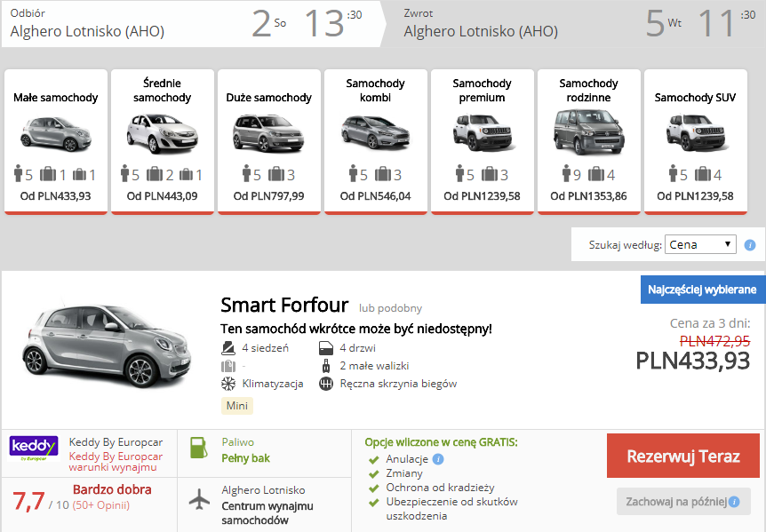Click the Pełny bak fuel policy text
Viewport: 766px width, 532px height.
click(246, 458)
